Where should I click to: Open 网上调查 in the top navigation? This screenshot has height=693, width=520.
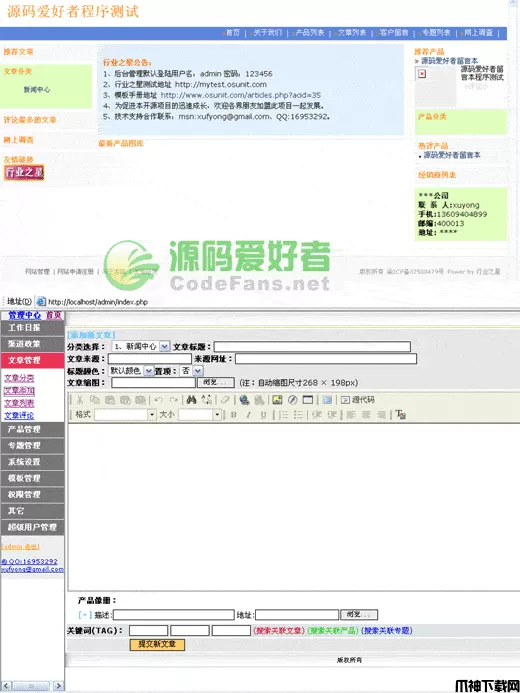coord(478,33)
